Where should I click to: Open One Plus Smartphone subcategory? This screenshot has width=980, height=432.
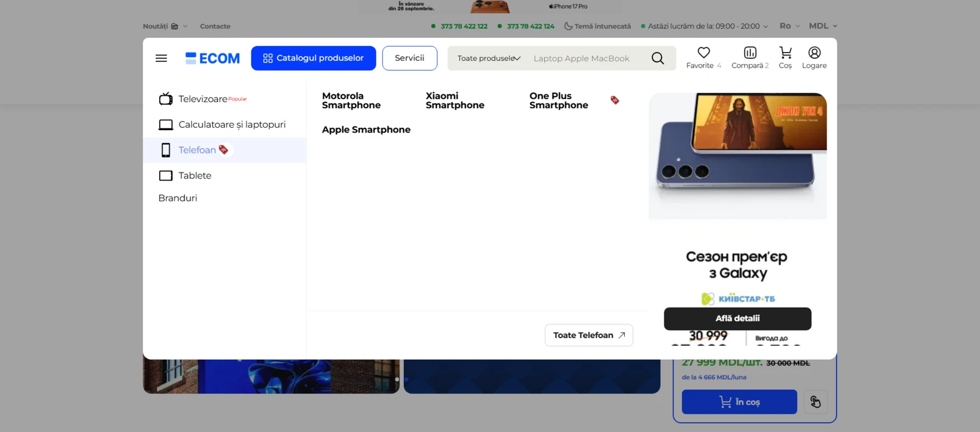[559, 100]
